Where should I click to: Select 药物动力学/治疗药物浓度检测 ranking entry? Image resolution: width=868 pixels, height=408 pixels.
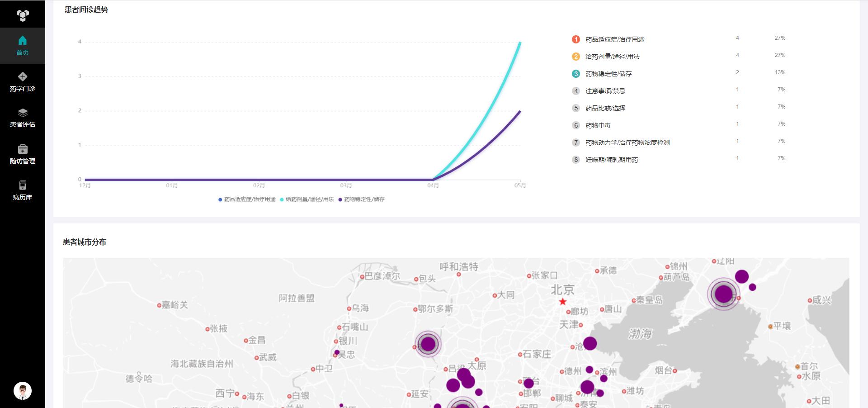(x=627, y=142)
